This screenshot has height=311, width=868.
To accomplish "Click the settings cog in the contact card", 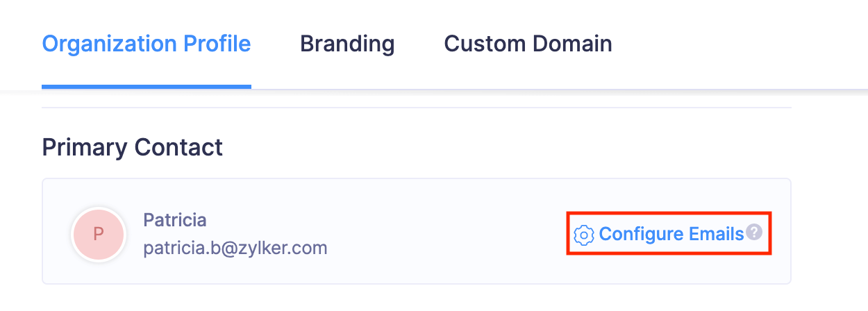I will pos(584,235).
